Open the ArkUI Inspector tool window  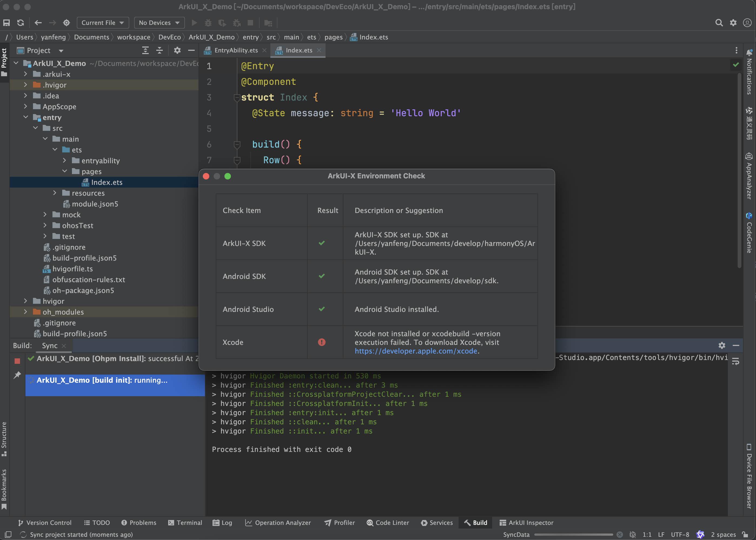pyautogui.click(x=526, y=523)
